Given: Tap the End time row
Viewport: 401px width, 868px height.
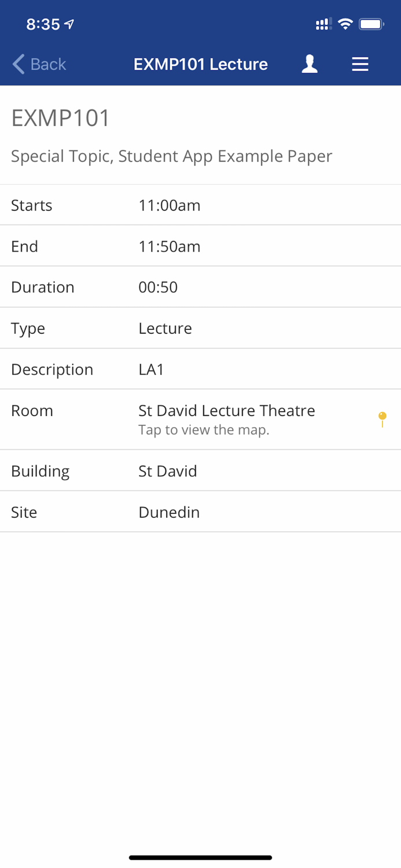Looking at the screenshot, I should click(x=200, y=246).
